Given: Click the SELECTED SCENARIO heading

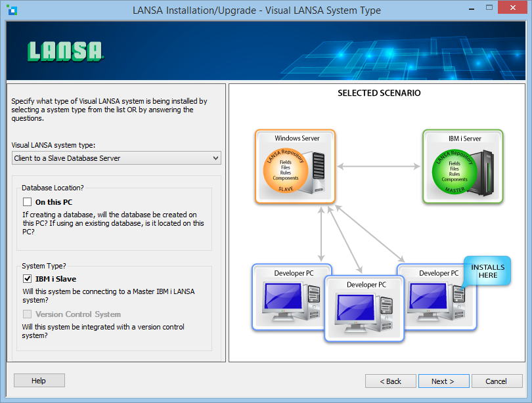Looking at the screenshot, I should (x=379, y=93).
